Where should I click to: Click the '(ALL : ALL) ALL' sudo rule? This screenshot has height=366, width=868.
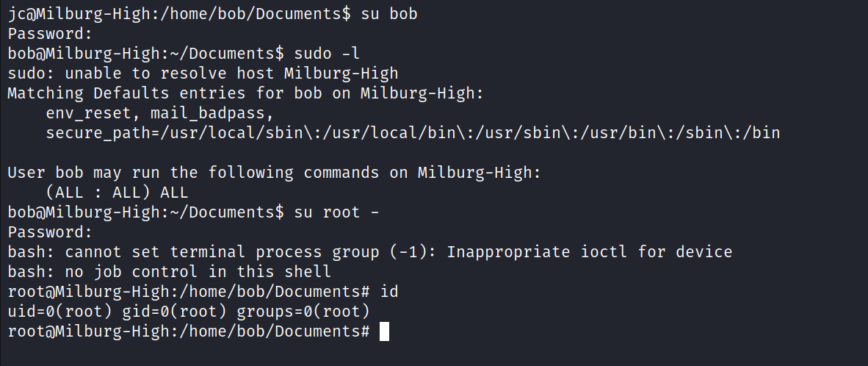(x=117, y=193)
